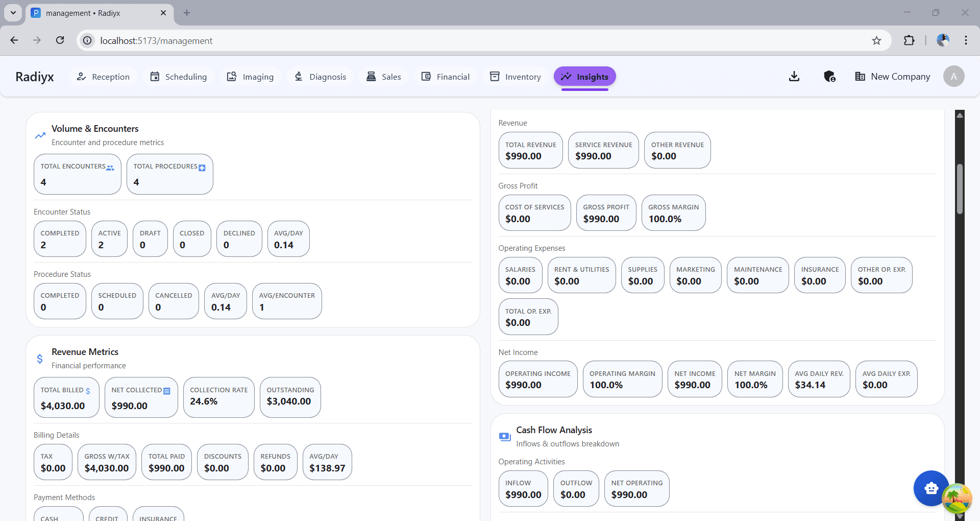Open the Imaging section
Viewport: 980px width, 521px height.
pyautogui.click(x=251, y=77)
